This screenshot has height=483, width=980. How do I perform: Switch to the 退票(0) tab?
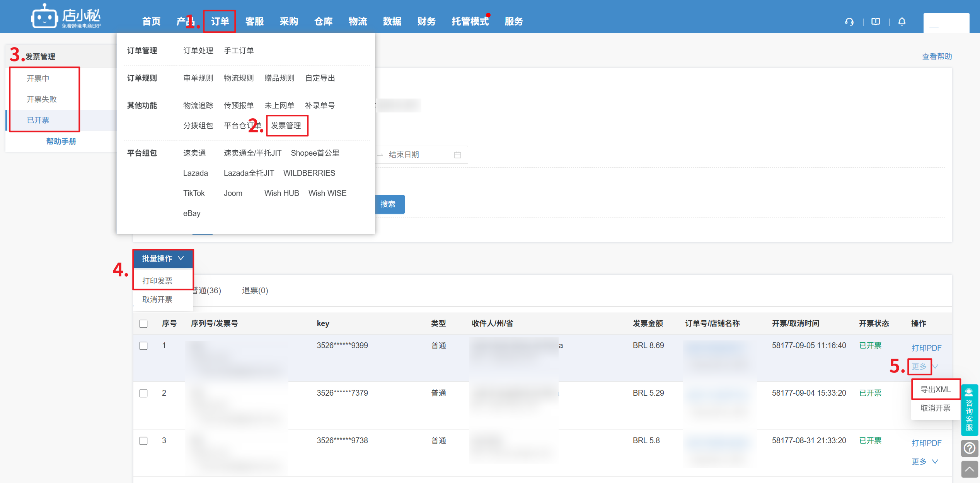click(255, 291)
